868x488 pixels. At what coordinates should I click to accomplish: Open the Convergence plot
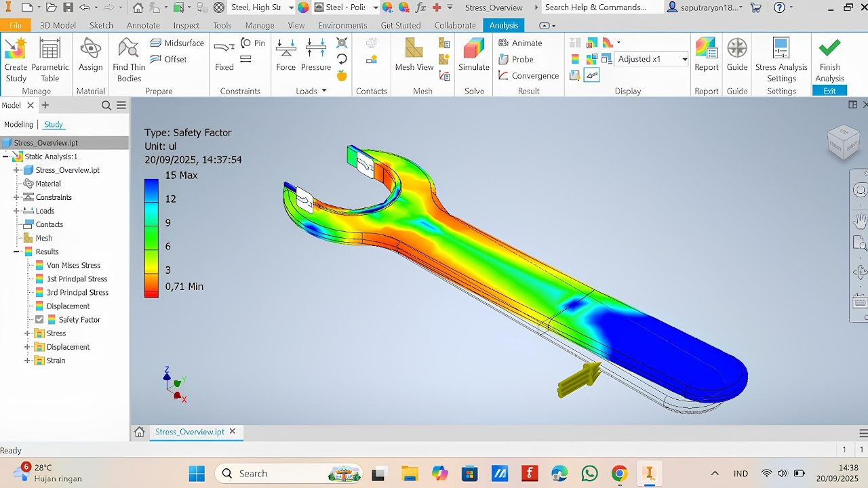528,76
